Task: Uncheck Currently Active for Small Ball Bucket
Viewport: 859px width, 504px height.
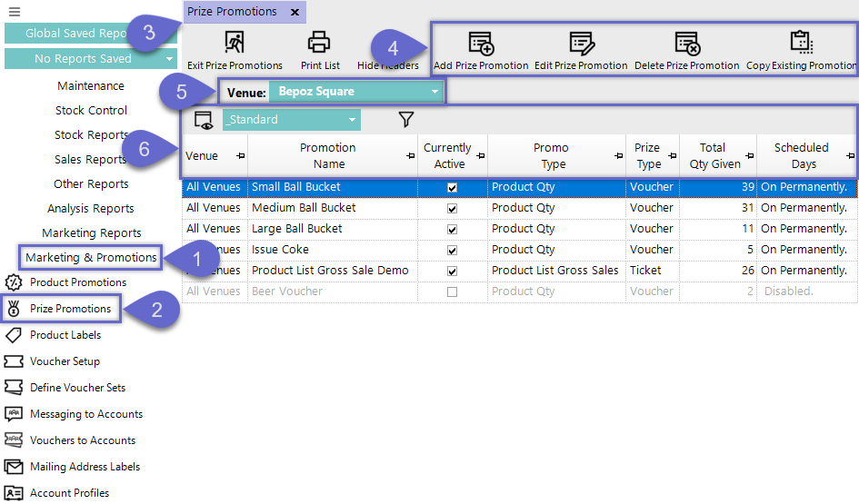Action: (452, 187)
